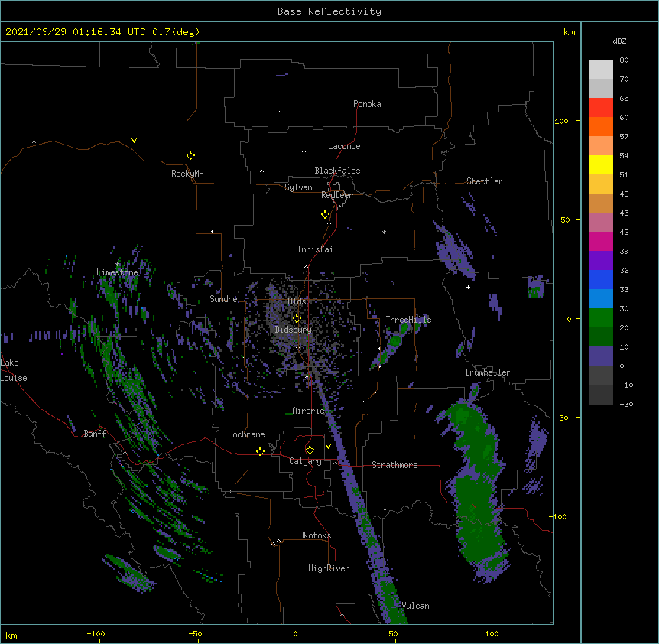Click the -100 tick on the bottom axis
This screenshot has width=659, height=644.
click(x=96, y=633)
